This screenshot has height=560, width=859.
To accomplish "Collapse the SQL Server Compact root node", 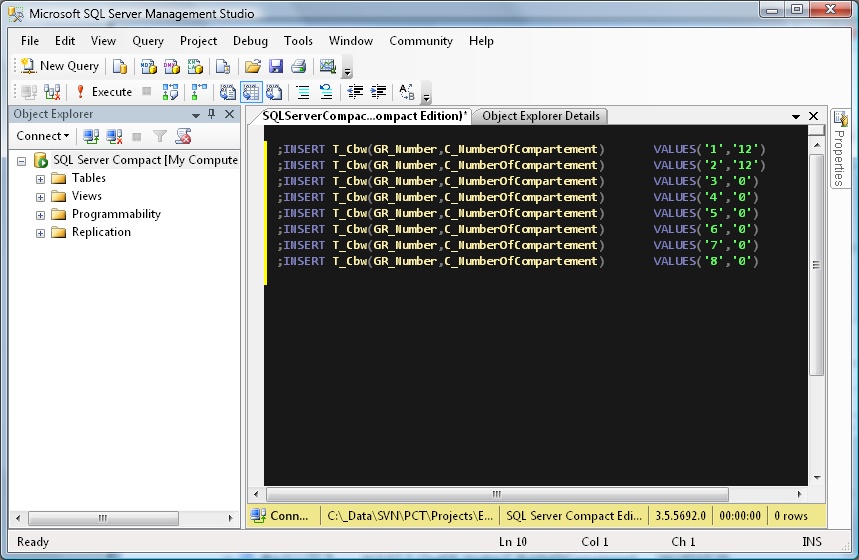I will click(21, 161).
